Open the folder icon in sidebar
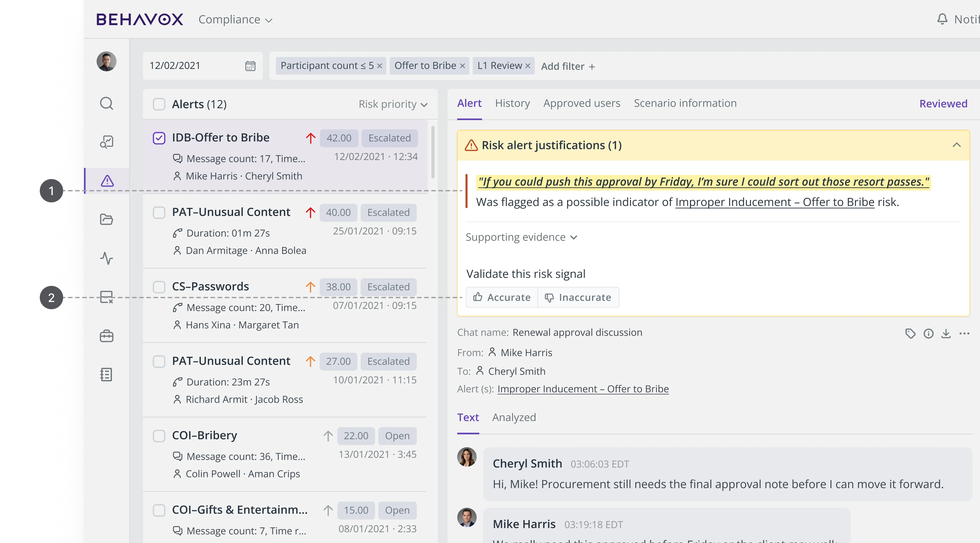 click(x=106, y=220)
